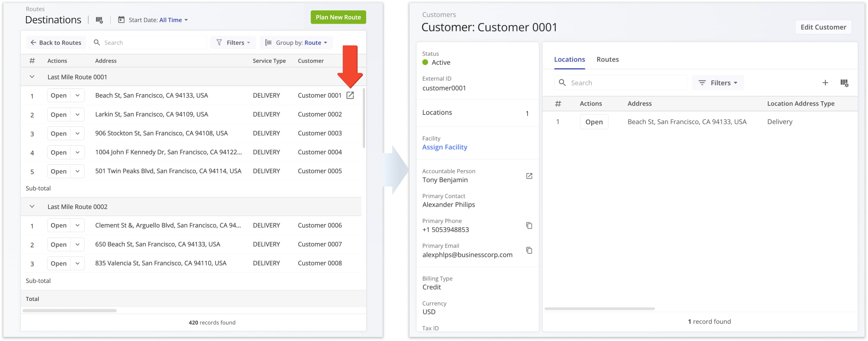This screenshot has height=341, width=868.
Task: Copy the Primary Phone number
Action: click(529, 225)
